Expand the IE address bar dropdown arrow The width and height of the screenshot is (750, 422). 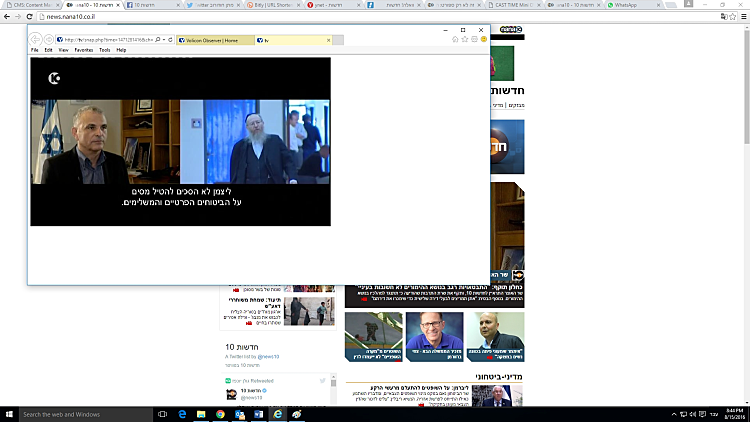click(164, 40)
